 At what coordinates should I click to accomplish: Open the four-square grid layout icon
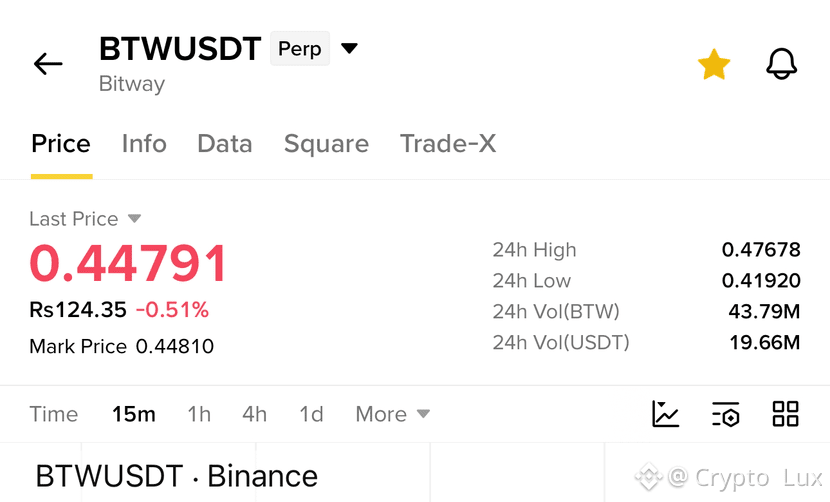(786, 414)
